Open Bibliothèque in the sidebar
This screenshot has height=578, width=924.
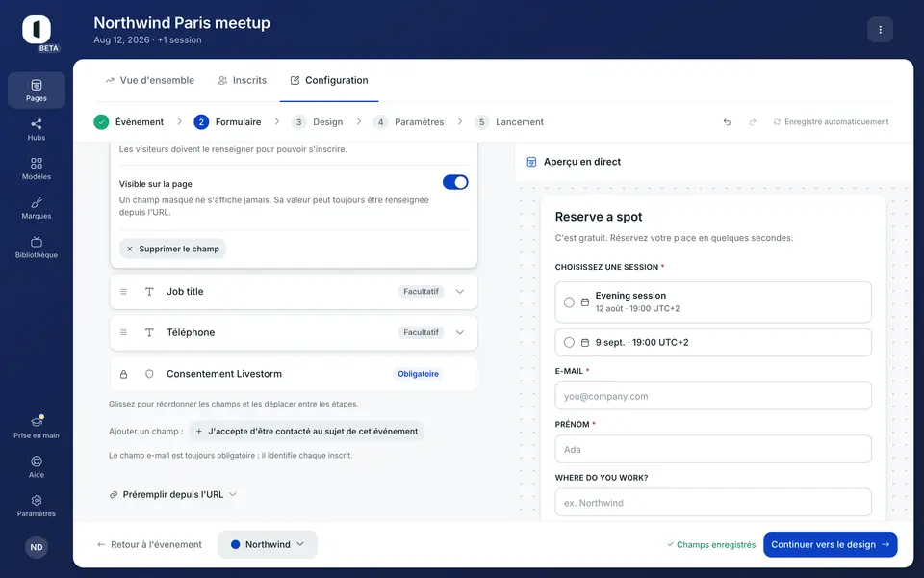(x=37, y=248)
